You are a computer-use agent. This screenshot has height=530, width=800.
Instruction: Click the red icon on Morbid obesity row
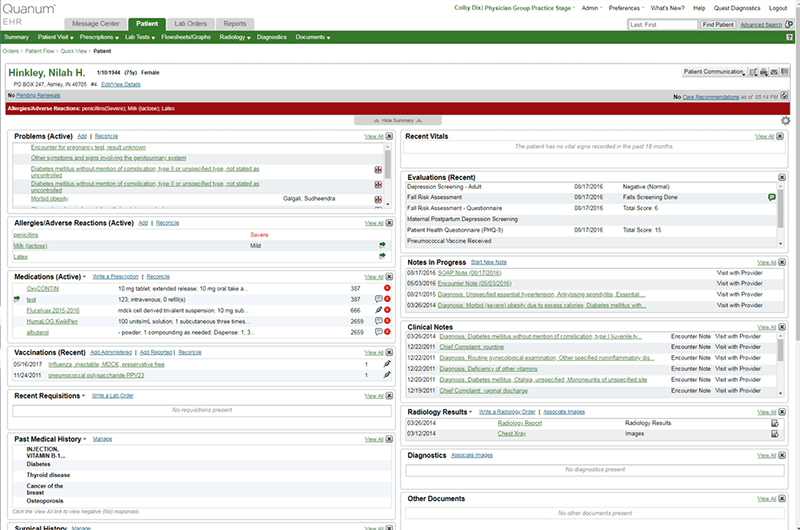point(378,199)
